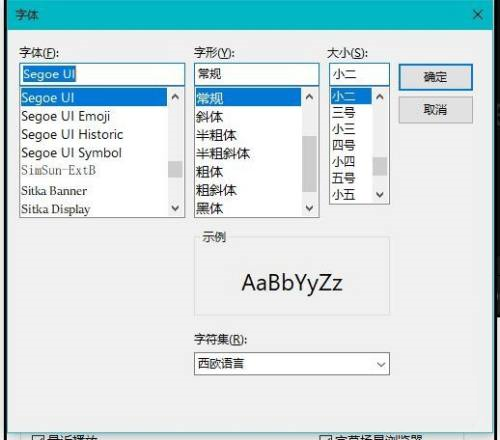This screenshot has width=500, height=440.
Task: Click the font list scrollbar thumb
Action: tap(175, 169)
